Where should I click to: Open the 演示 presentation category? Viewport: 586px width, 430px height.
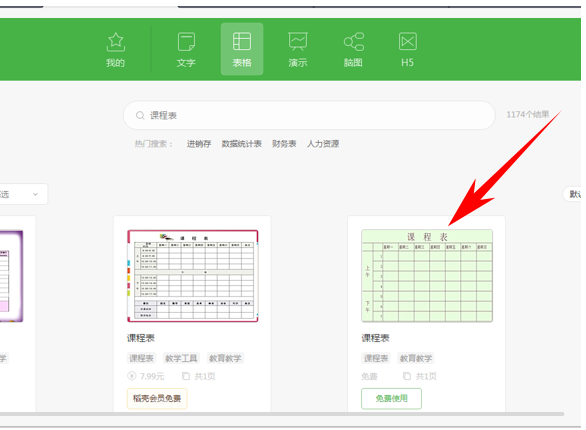coord(297,50)
